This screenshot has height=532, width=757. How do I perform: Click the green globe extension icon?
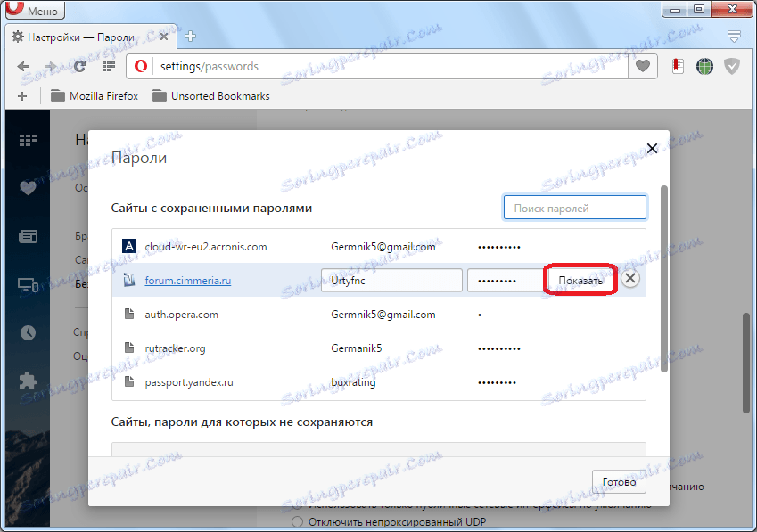(704, 66)
